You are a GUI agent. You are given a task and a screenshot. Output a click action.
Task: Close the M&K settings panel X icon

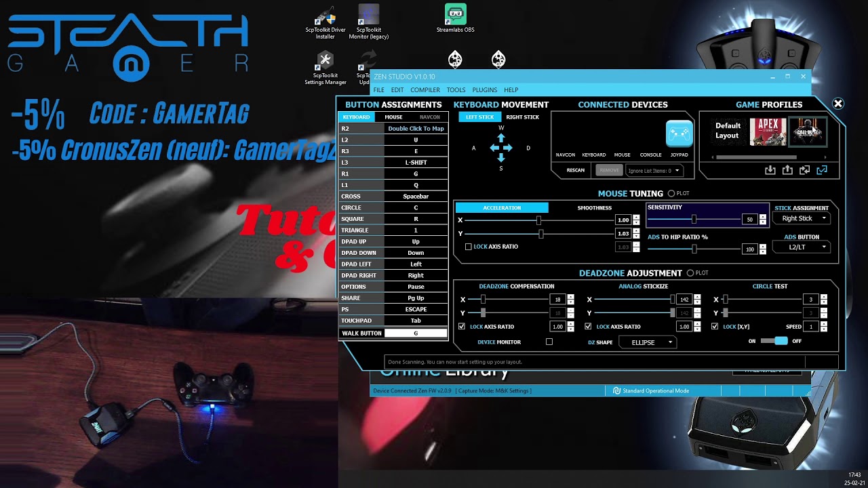coord(838,104)
